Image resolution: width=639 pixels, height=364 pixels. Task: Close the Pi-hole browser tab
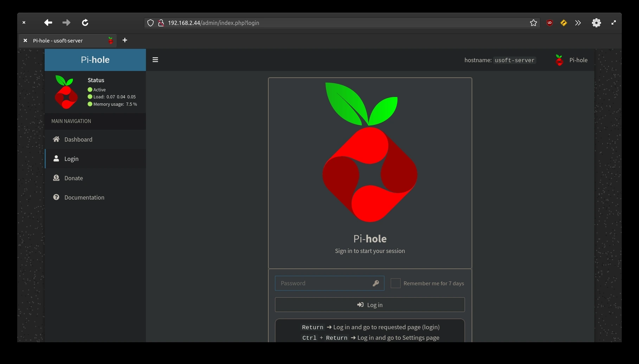(25, 40)
